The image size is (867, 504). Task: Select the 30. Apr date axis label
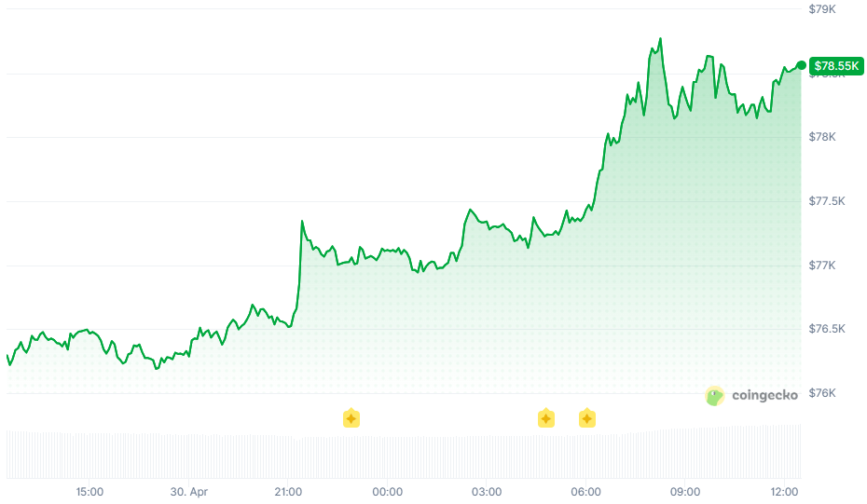(188, 491)
